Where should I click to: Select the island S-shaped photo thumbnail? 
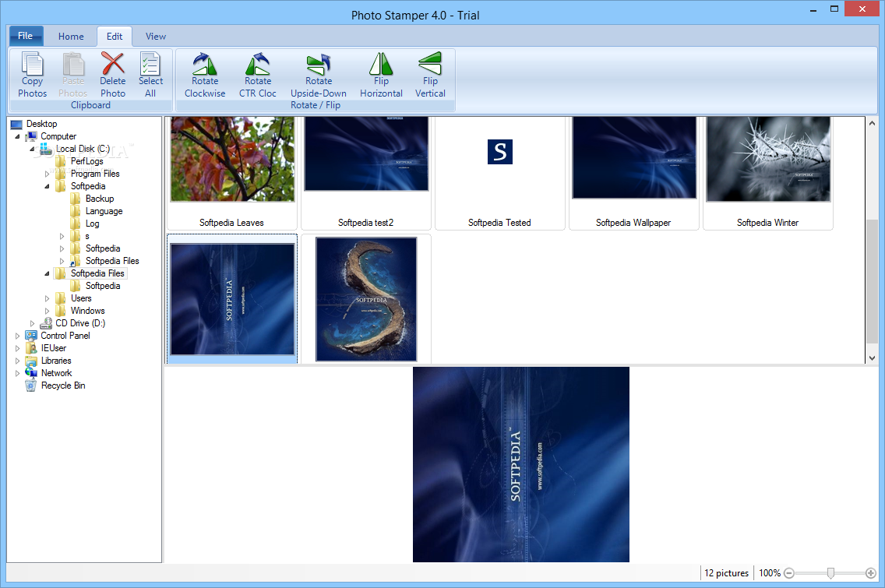(365, 298)
